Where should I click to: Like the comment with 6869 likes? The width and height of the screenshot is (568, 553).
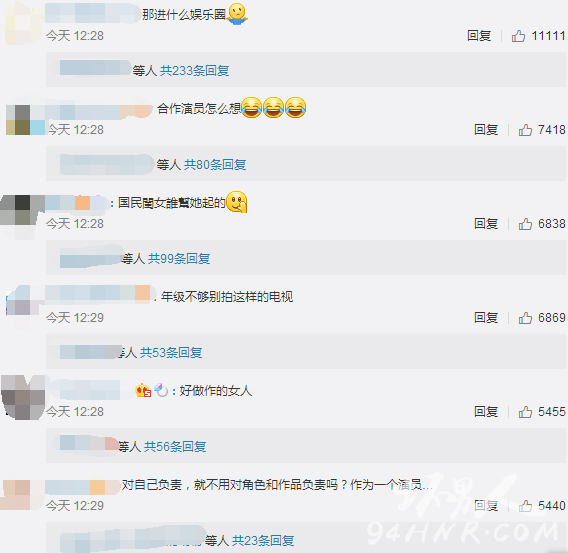525,318
